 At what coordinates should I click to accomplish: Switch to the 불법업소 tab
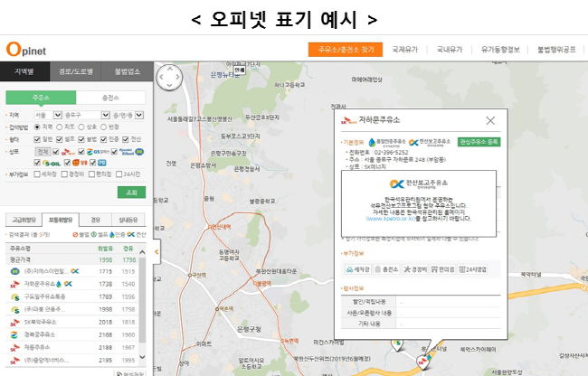tap(128, 71)
